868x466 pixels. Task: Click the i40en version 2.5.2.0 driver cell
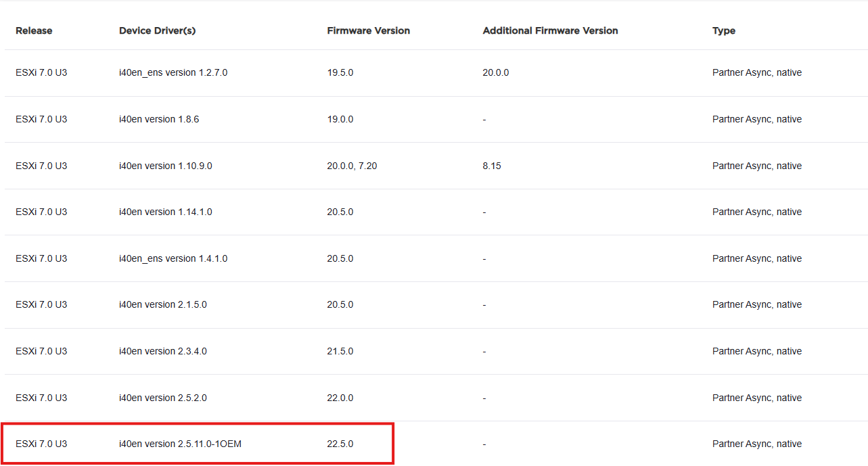coord(163,398)
